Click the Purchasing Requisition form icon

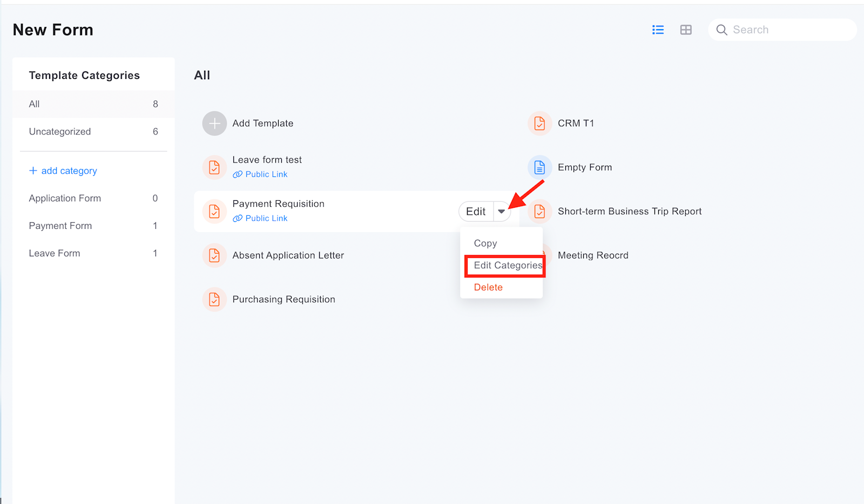pos(214,299)
